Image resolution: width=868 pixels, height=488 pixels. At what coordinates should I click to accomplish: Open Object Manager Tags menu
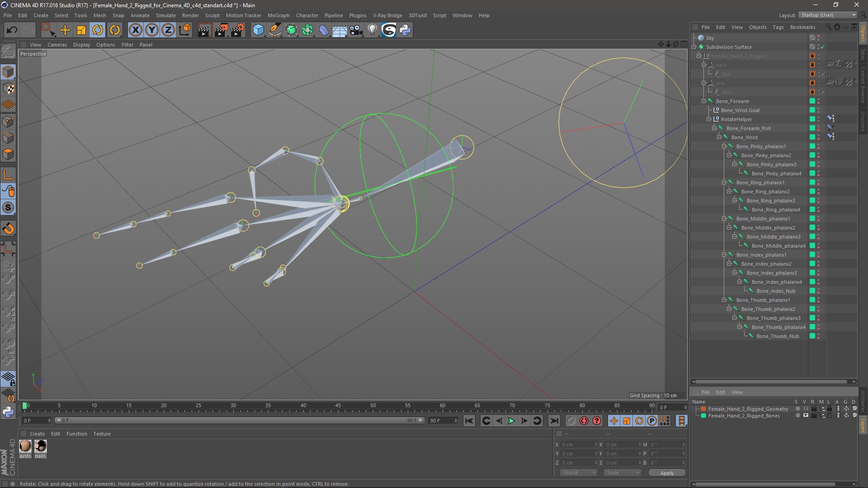pyautogui.click(x=778, y=27)
